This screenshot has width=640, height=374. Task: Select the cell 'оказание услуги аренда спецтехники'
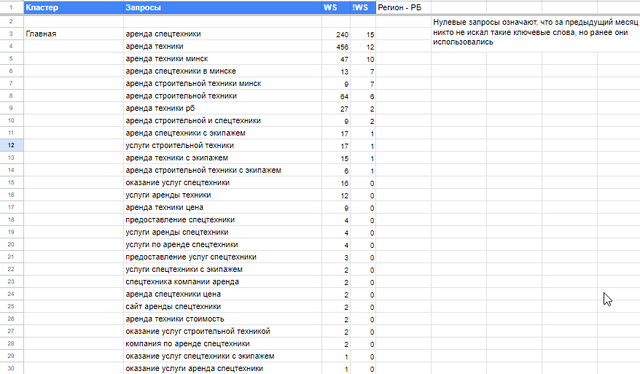tap(222, 368)
